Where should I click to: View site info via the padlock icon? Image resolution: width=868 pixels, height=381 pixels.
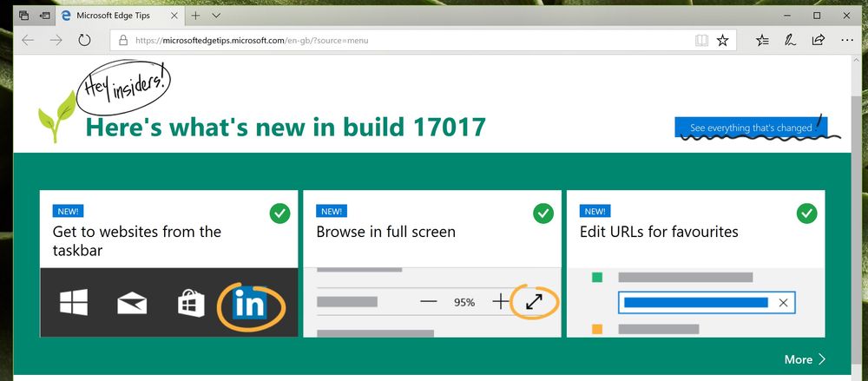point(123,41)
